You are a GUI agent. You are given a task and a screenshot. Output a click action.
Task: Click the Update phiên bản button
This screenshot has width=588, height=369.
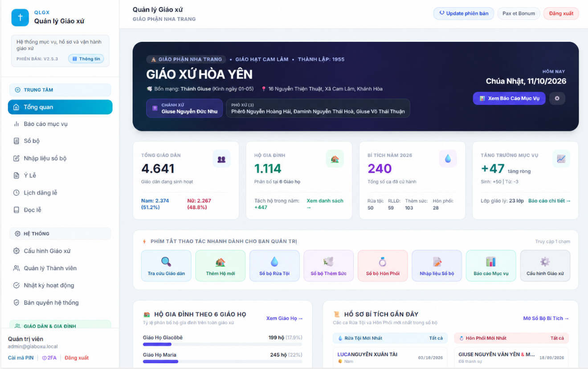click(464, 13)
